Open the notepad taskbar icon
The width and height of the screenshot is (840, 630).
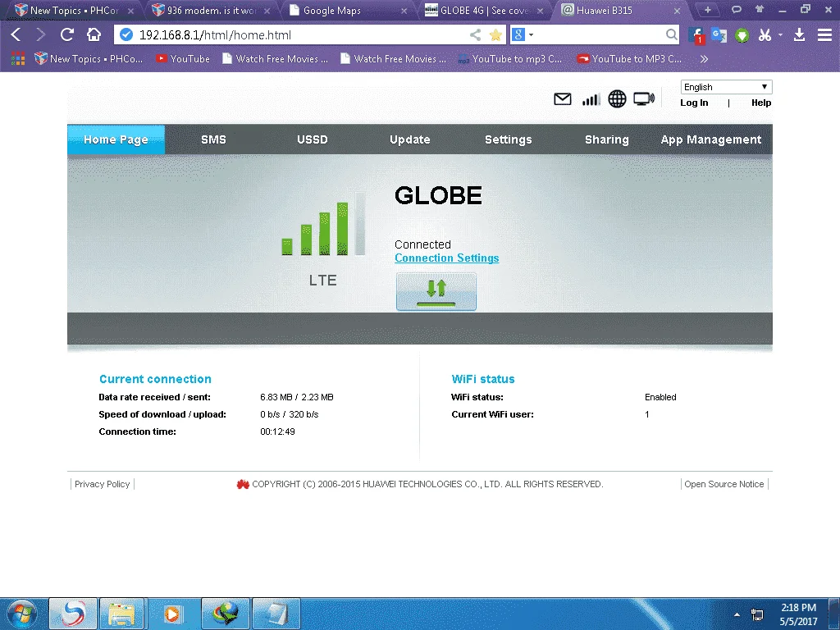[276, 614]
